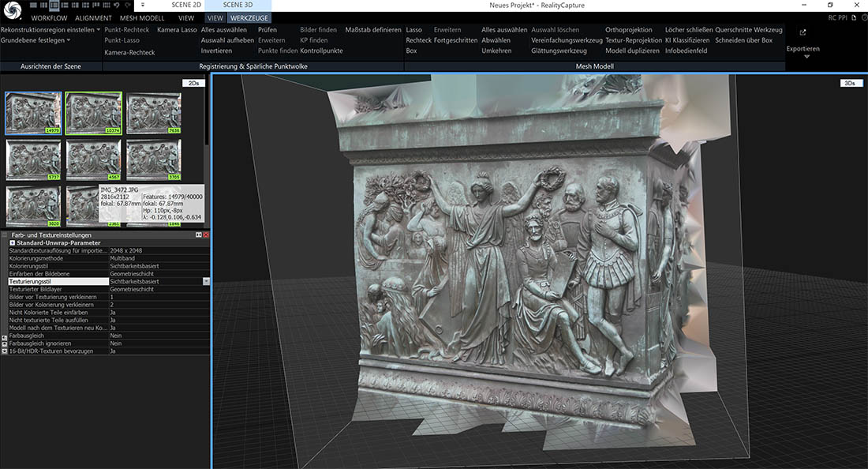Image resolution: width=868 pixels, height=469 pixels.
Task: Click the Prüfen button
Action: pyautogui.click(x=268, y=30)
